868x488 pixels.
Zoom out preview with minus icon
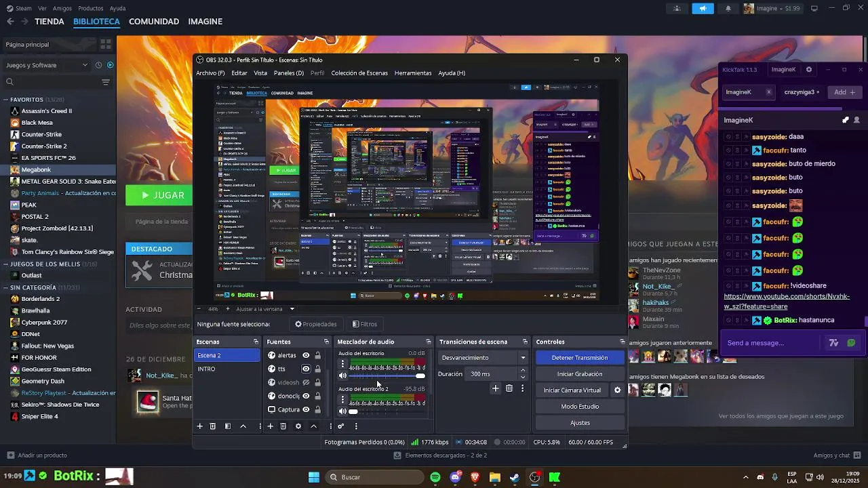coord(199,308)
